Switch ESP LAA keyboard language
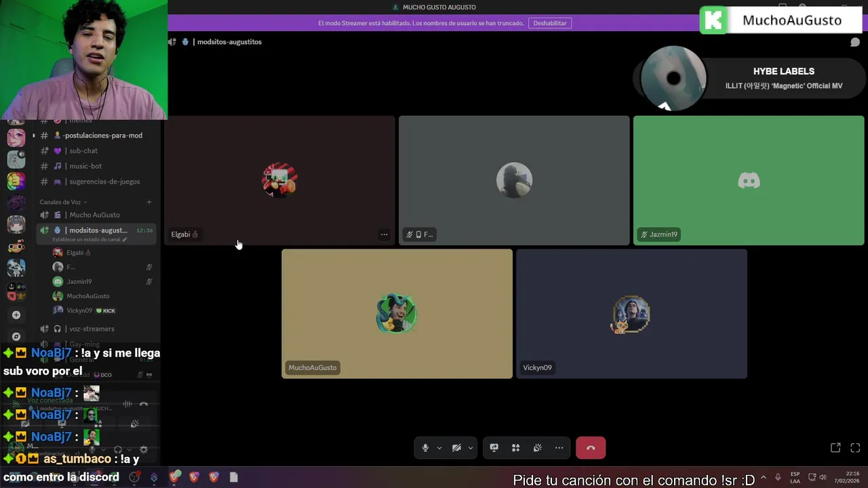 pos(795,477)
